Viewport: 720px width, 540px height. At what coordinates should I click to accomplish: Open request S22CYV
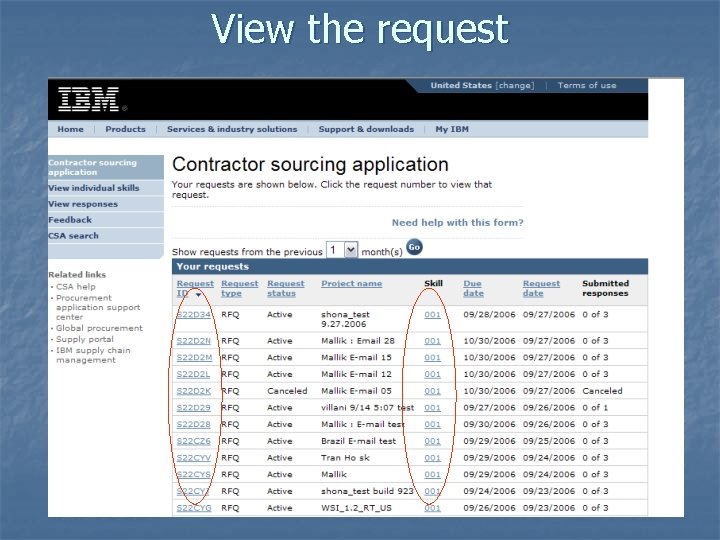point(193,458)
